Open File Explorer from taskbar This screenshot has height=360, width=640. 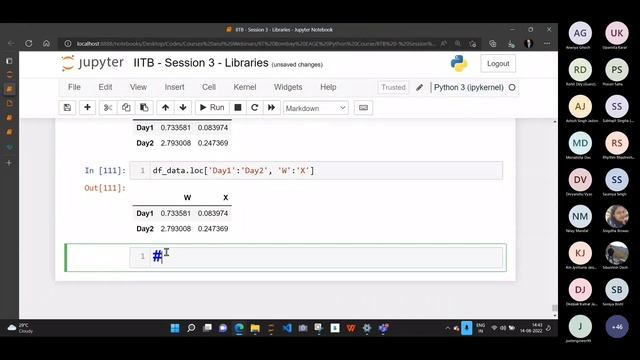[x=255, y=328]
